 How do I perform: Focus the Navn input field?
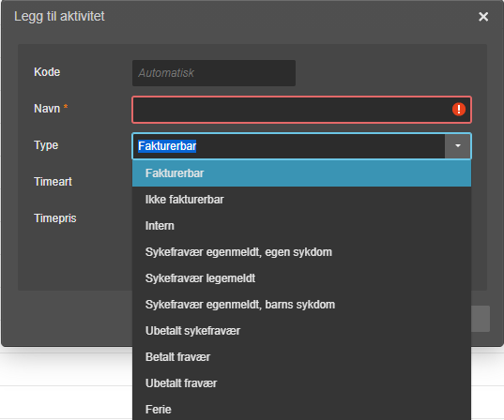pos(301,110)
